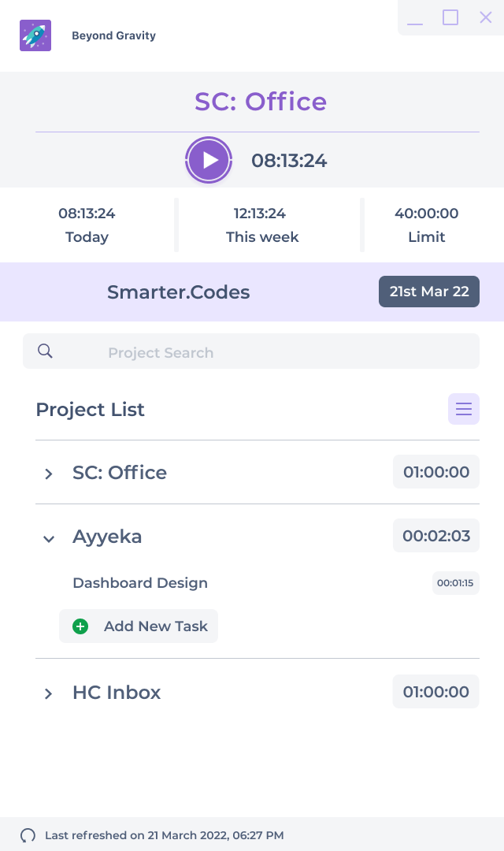The height and width of the screenshot is (851, 504).
Task: Click the Ayyeka 00:02:03 time badge
Action: (436, 536)
